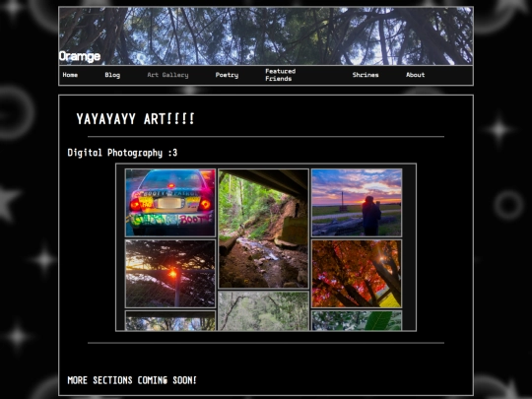Open the red autumn leaves photo

pos(357,274)
